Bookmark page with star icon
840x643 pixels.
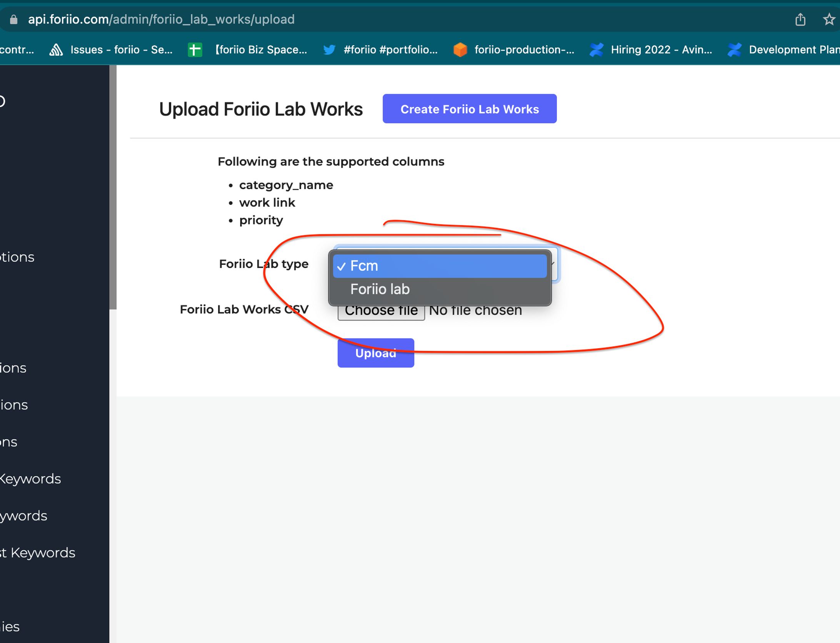[829, 19]
